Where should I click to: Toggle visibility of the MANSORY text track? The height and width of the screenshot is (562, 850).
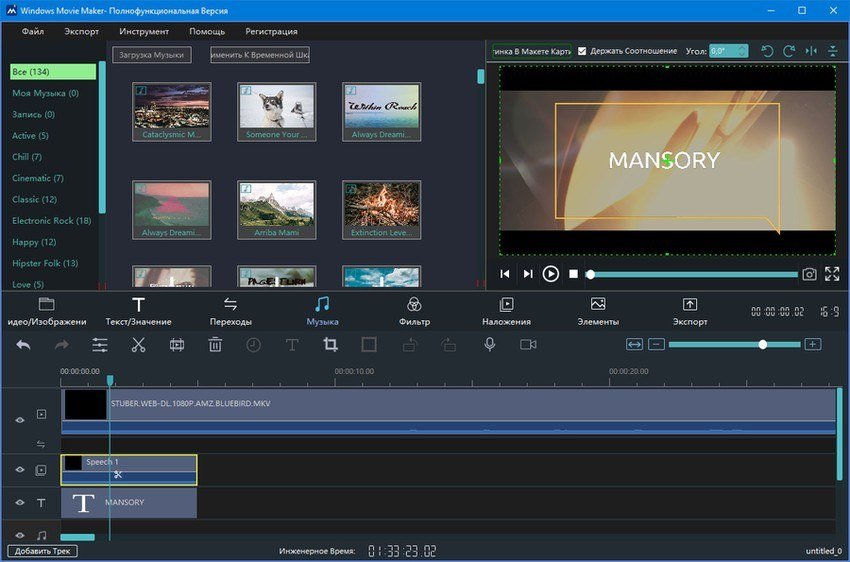coord(19,503)
